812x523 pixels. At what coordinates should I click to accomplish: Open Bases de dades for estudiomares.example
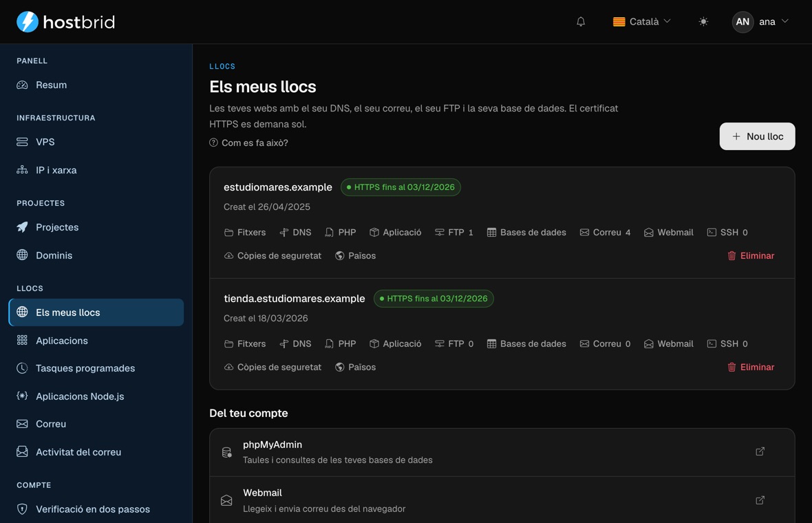[526, 233]
